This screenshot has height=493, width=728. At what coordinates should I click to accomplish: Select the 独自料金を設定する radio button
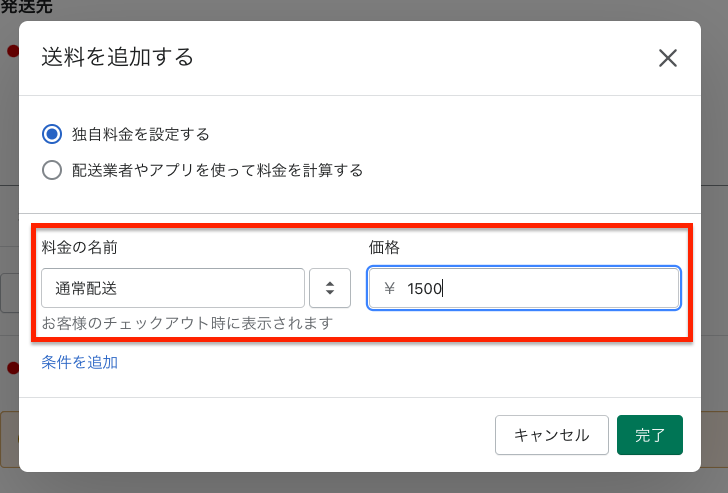click(x=52, y=134)
